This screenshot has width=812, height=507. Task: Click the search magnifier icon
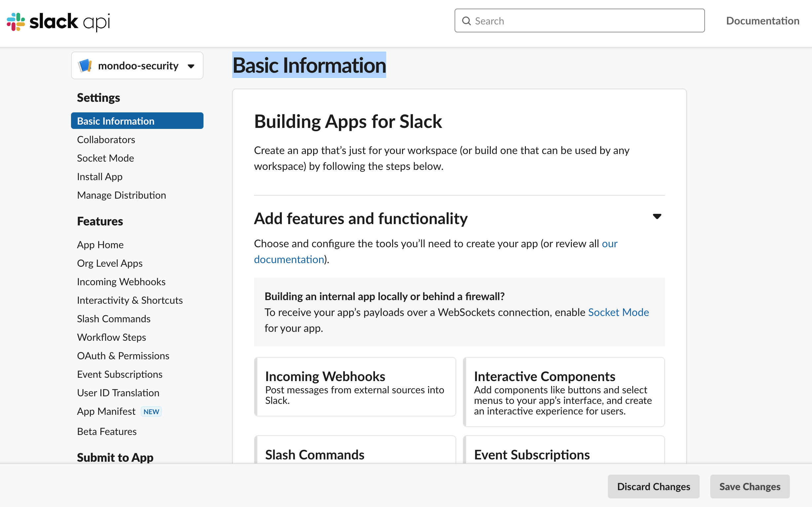(x=466, y=21)
